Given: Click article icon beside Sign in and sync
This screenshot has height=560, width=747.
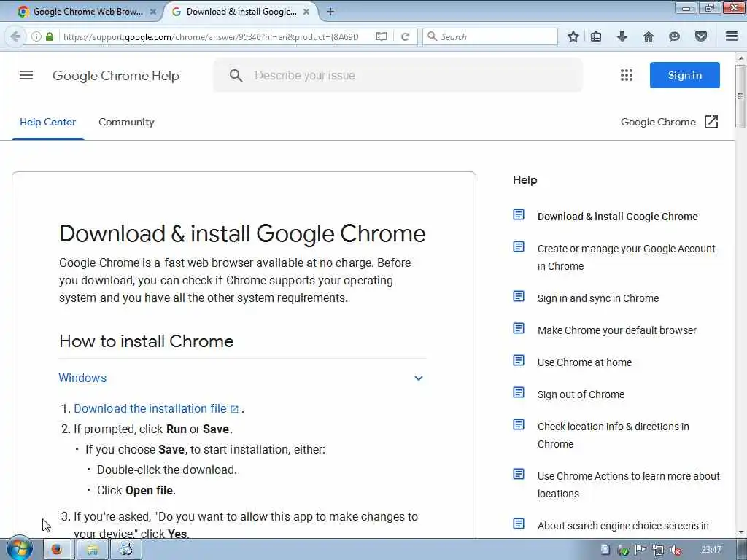Looking at the screenshot, I should pyautogui.click(x=519, y=296).
